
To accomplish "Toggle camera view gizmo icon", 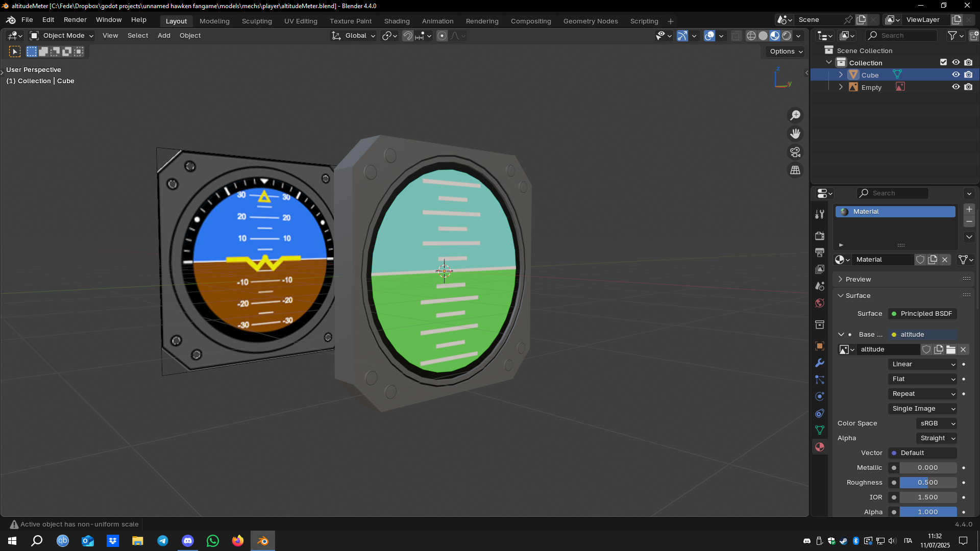I will (795, 152).
